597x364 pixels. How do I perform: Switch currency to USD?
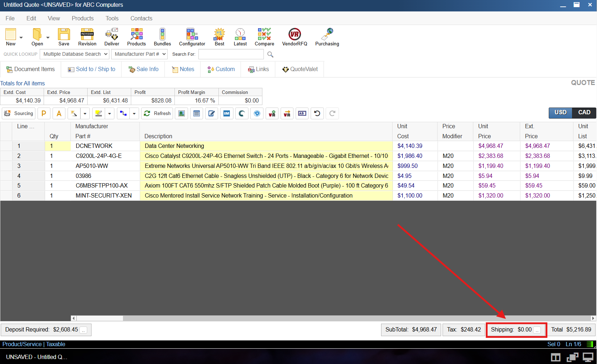pos(560,113)
